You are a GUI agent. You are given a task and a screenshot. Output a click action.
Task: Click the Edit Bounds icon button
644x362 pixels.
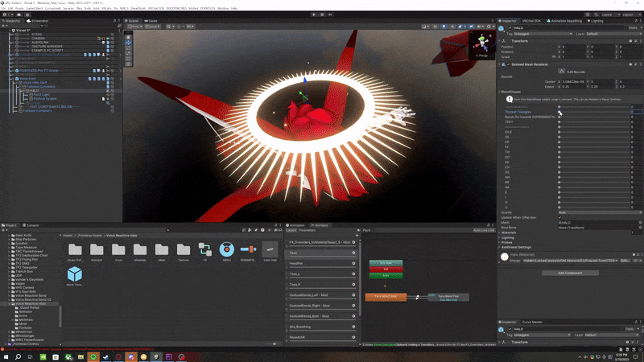pos(561,72)
